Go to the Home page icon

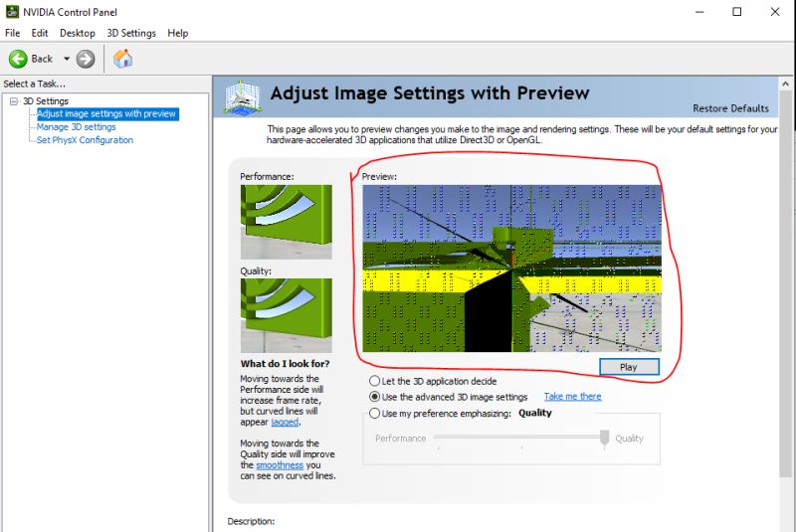point(122,59)
